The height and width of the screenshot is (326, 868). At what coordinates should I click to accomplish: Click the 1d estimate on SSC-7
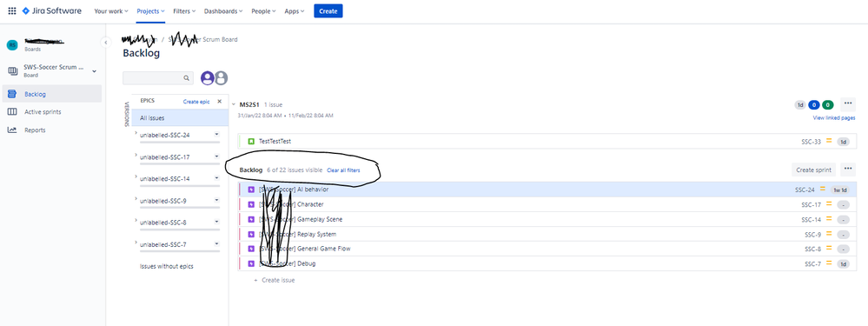coord(843,264)
